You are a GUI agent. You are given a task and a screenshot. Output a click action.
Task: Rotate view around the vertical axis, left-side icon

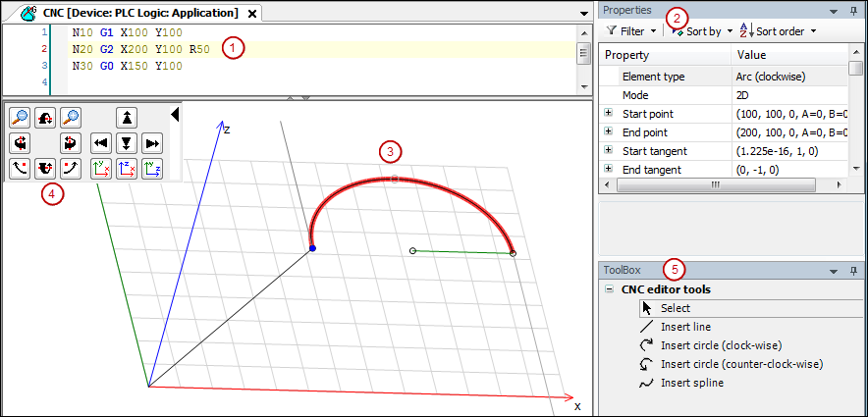click(20, 143)
